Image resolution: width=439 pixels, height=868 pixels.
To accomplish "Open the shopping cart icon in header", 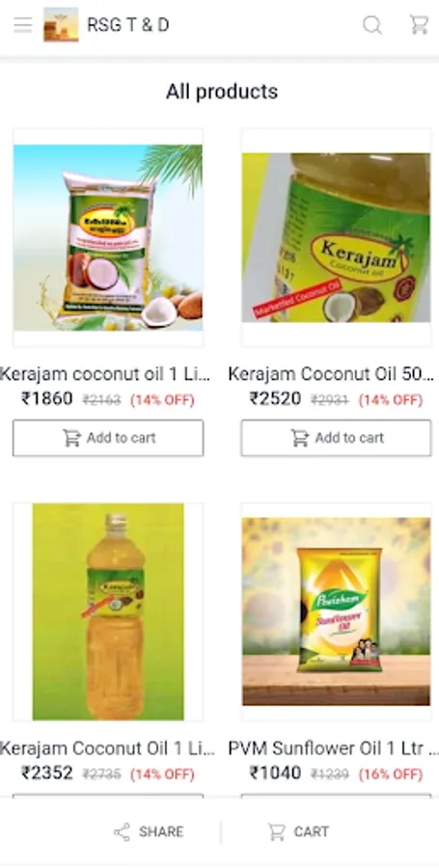I will (x=419, y=25).
